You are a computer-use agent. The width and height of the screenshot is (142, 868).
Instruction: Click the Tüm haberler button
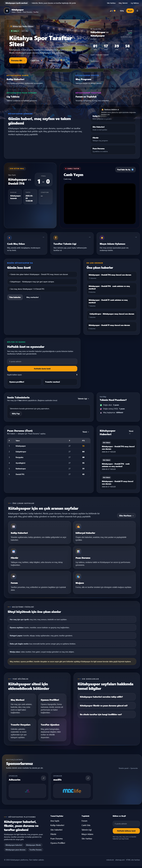15,297
